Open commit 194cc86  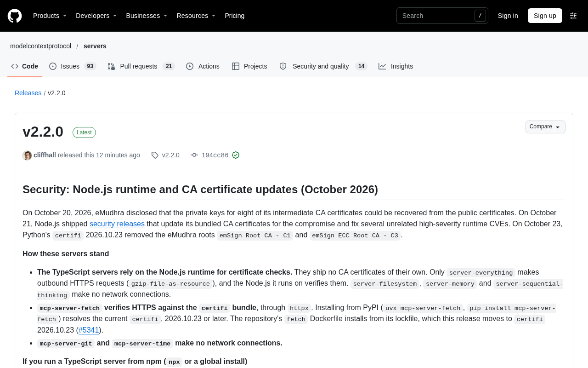tap(215, 155)
